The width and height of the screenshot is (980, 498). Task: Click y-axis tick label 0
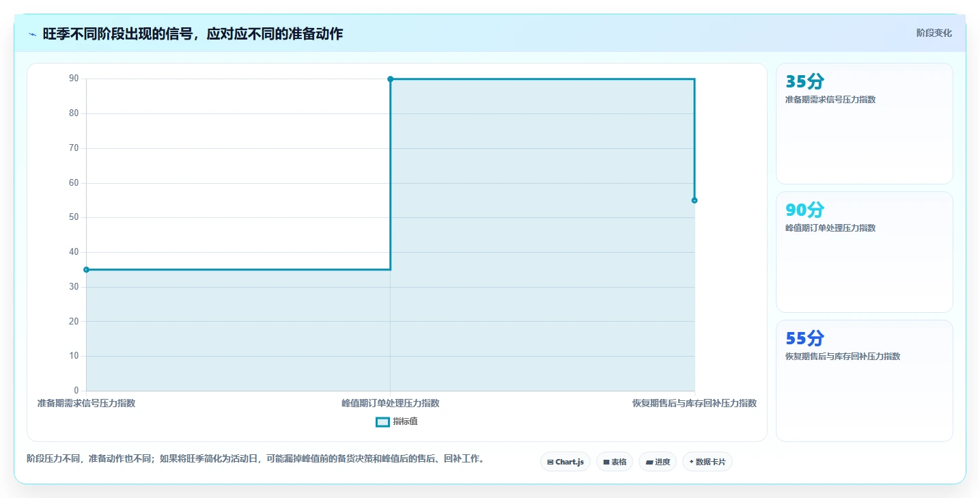76,391
